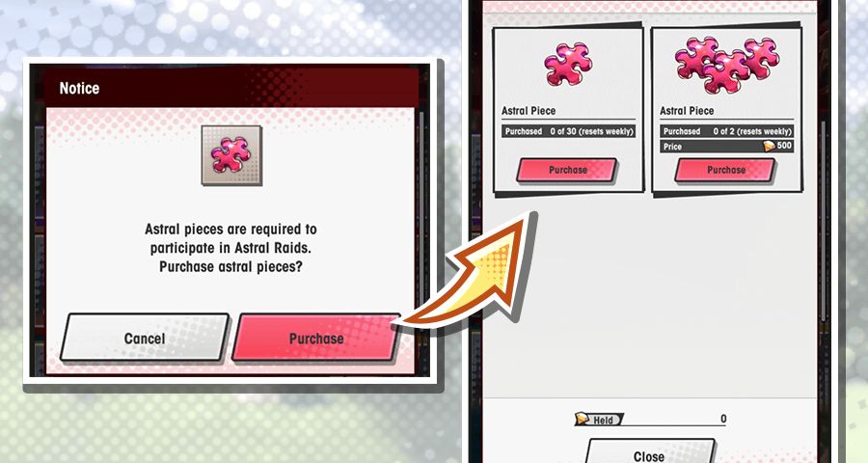Click the Price row of the bundle
The width and height of the screenshot is (868, 463).
726,147
